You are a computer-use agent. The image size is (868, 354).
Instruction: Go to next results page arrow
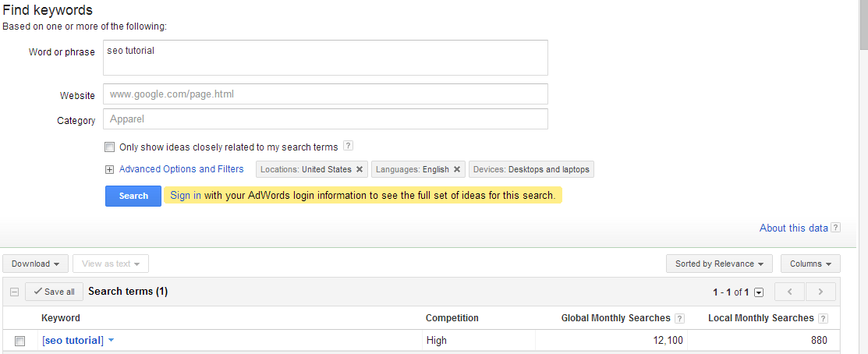[x=820, y=292]
